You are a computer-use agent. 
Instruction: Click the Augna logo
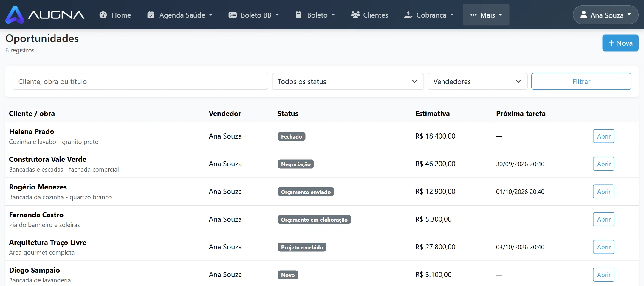coord(45,15)
